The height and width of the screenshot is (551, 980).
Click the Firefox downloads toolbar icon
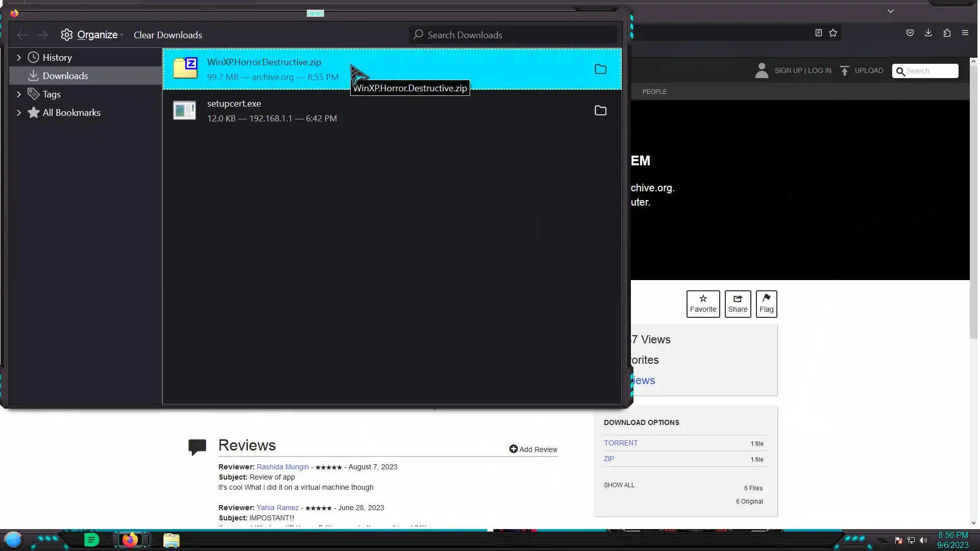[x=928, y=33]
